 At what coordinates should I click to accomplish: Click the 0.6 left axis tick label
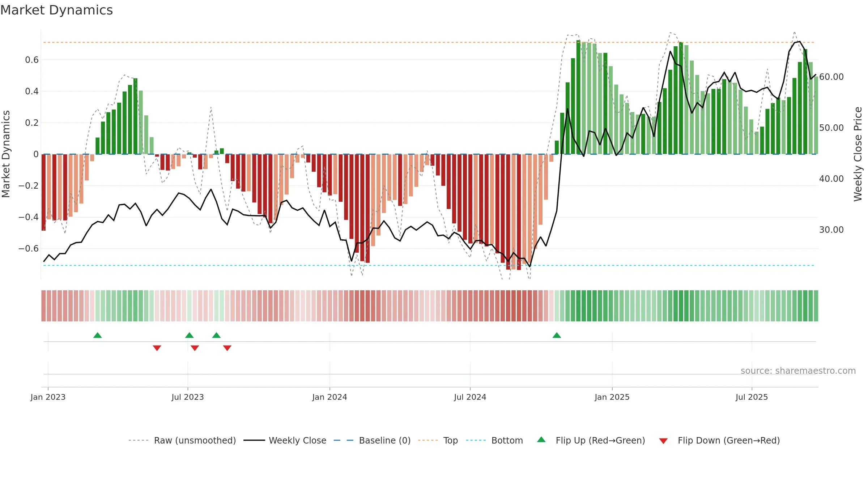32,60
